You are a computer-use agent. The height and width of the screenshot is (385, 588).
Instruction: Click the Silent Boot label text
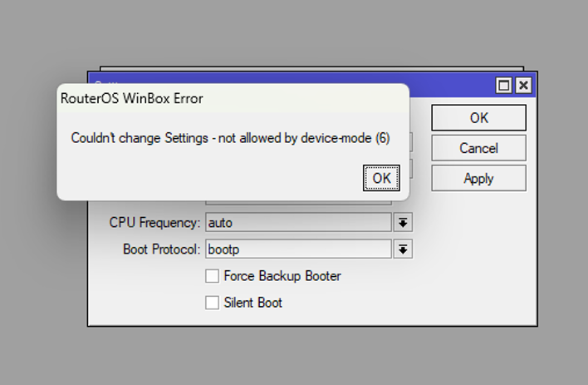(252, 303)
